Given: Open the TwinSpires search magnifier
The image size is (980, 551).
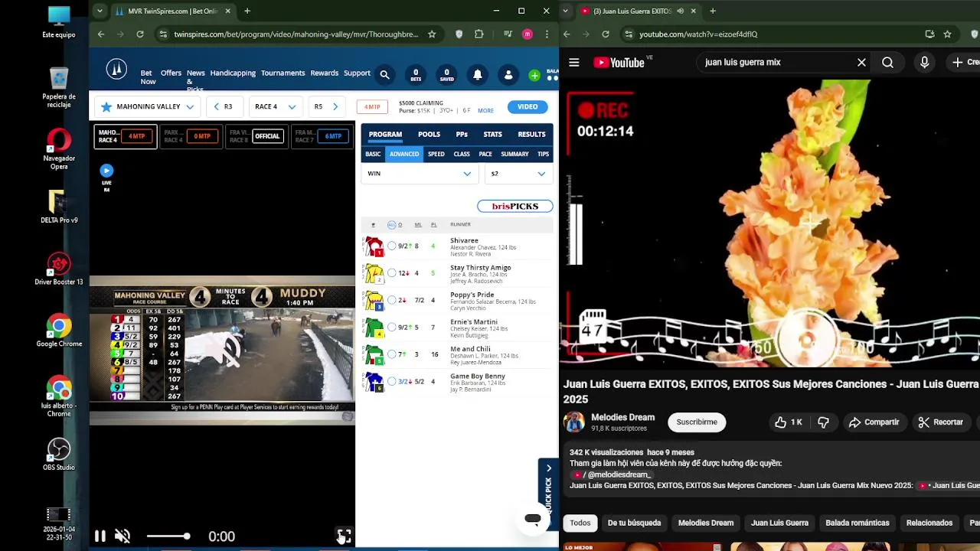Looking at the screenshot, I should [x=384, y=74].
